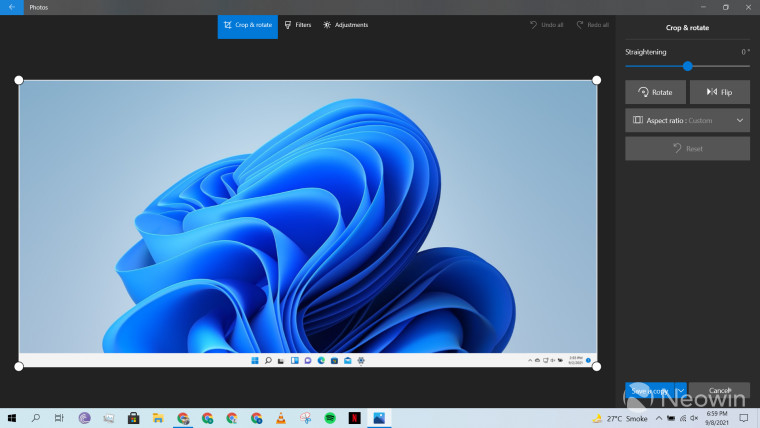The image size is (760, 428).
Task: Click the bottom-left crop corner handle
Action: 19,366
